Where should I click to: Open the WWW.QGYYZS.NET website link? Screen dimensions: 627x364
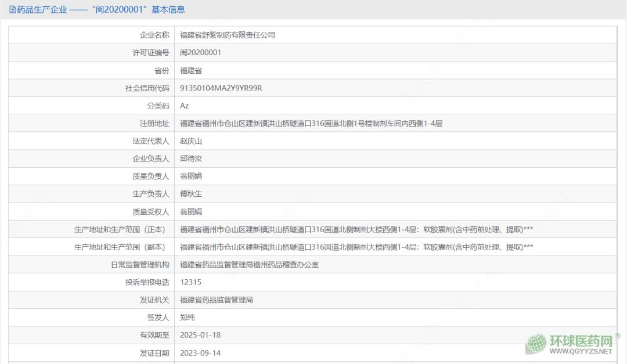tap(581, 351)
